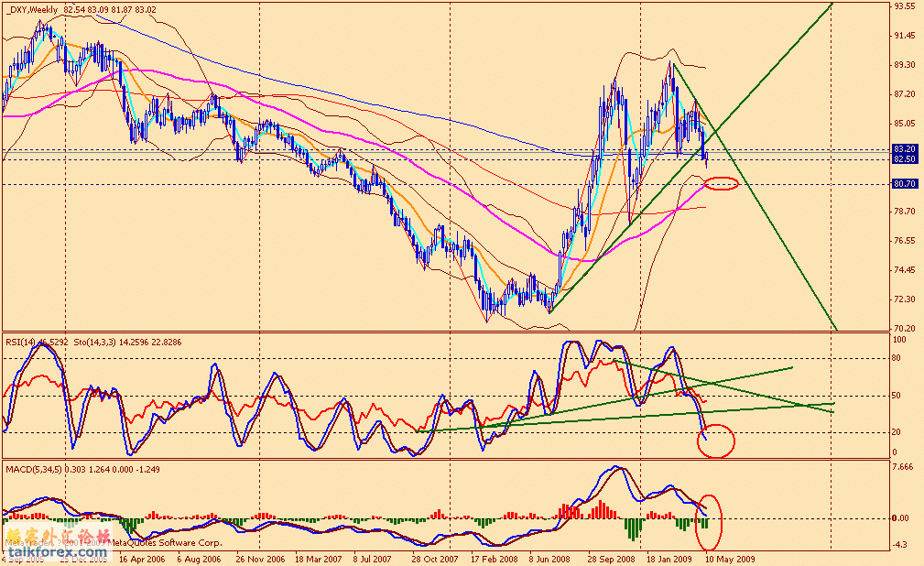
Task: Click the highlighted 80.70 price level tag
Action: (x=905, y=184)
